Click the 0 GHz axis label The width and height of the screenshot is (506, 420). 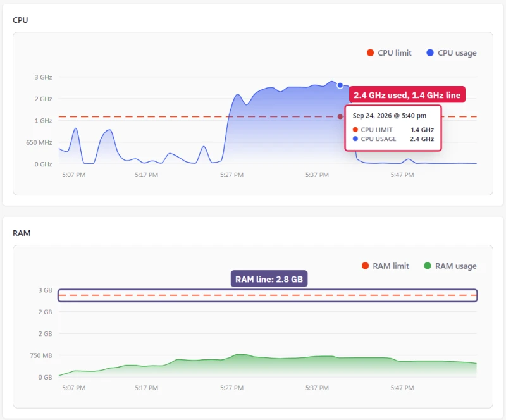coord(43,164)
